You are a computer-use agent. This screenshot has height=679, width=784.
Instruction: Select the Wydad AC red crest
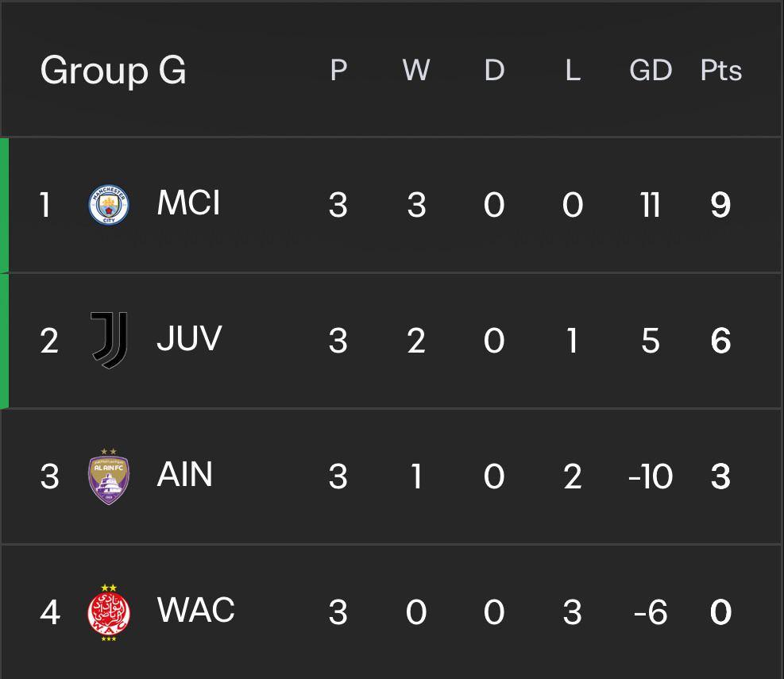(109, 612)
